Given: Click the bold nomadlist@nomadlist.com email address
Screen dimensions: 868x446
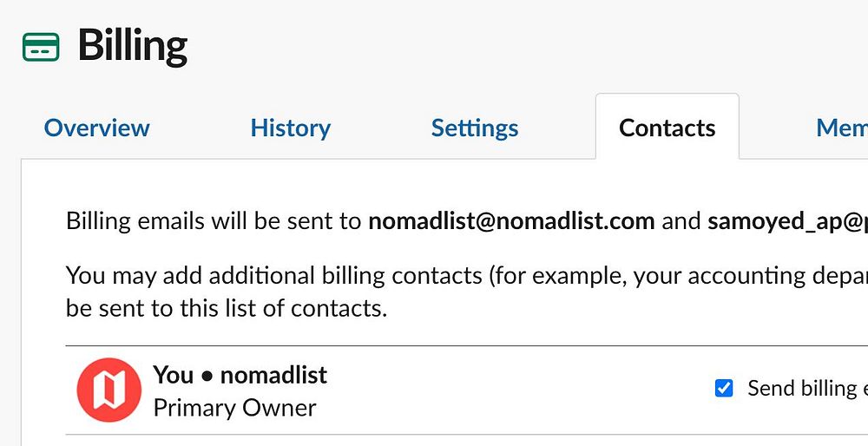Looking at the screenshot, I should pos(511,220).
